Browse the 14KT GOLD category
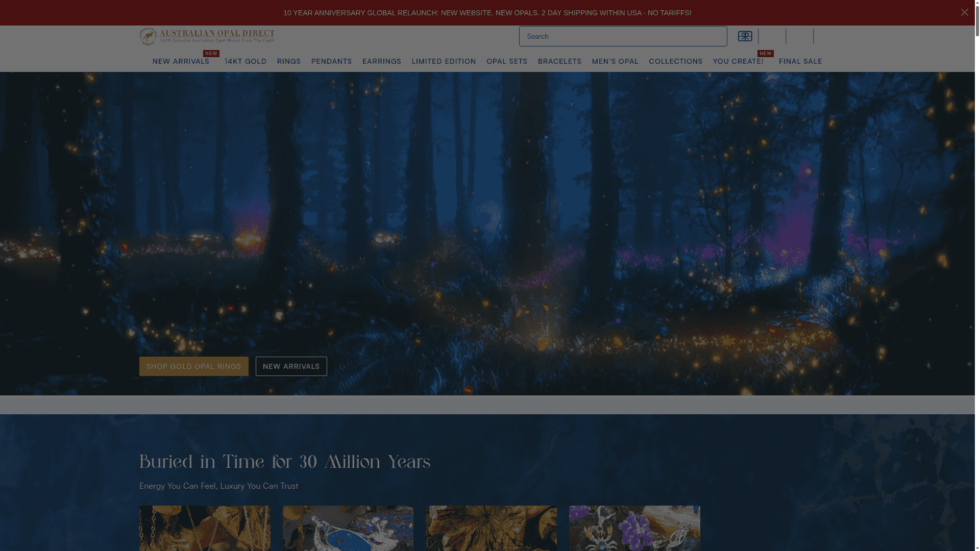This screenshot has width=980, height=551. tap(246, 61)
